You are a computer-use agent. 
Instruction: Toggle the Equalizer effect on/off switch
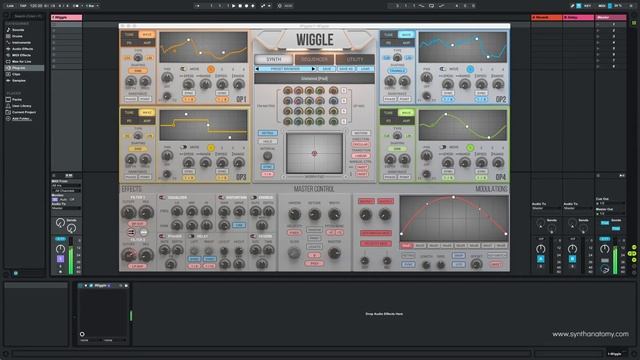162,198
